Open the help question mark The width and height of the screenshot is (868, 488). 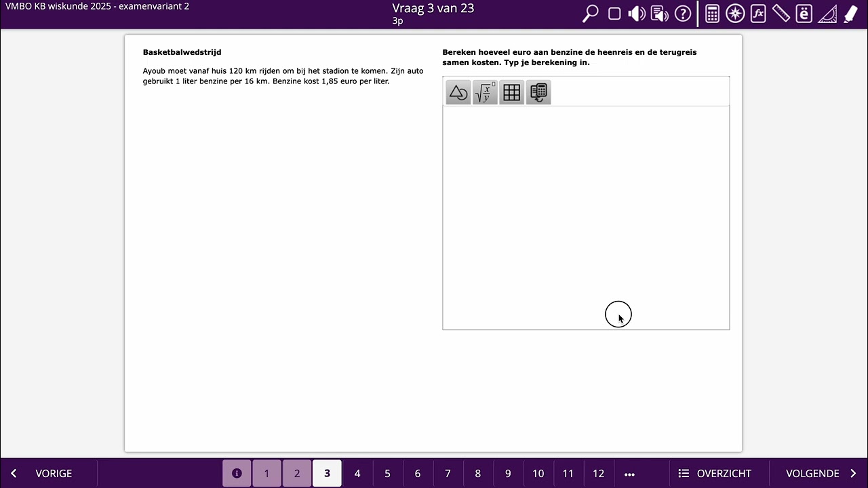683,14
